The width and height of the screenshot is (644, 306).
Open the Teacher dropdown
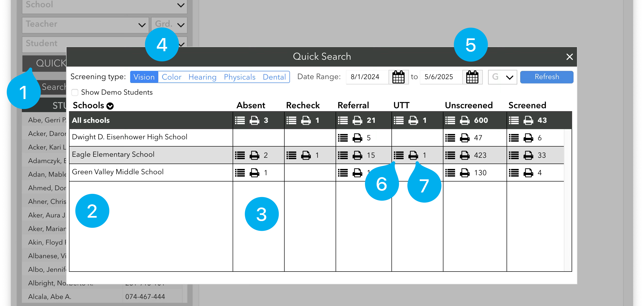click(85, 25)
